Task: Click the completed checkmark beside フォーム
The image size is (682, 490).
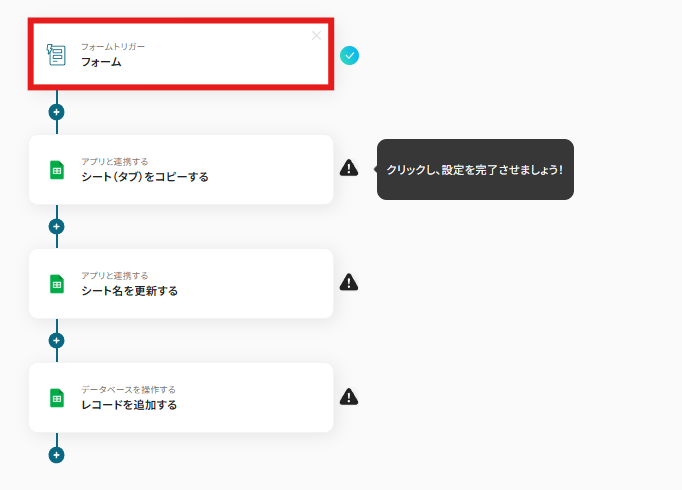Action: pos(349,56)
